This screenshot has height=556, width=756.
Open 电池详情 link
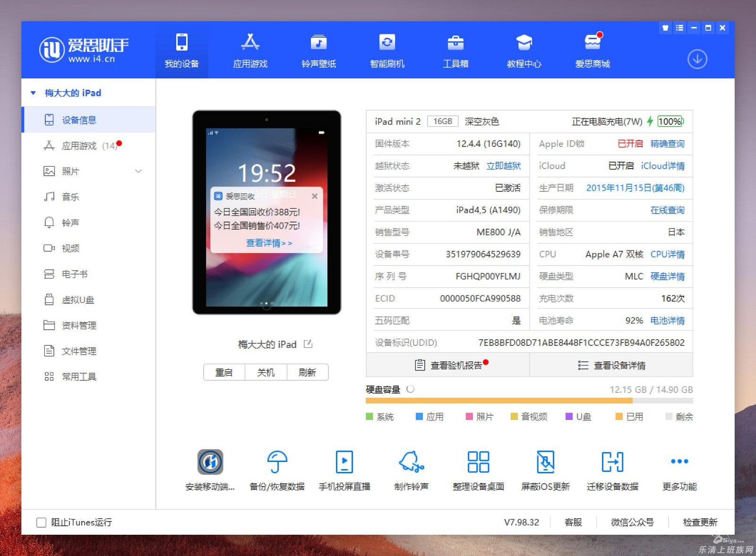[667, 320]
